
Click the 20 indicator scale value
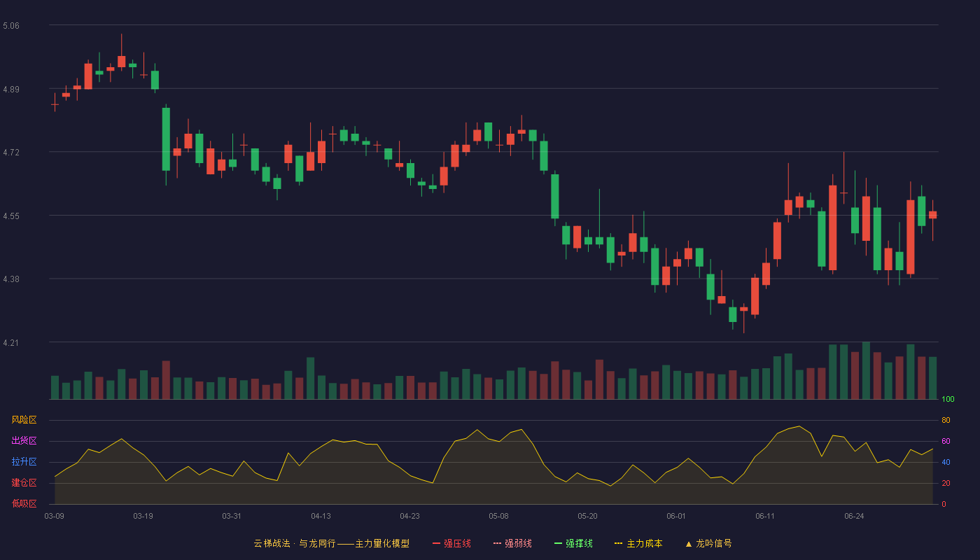point(946,483)
